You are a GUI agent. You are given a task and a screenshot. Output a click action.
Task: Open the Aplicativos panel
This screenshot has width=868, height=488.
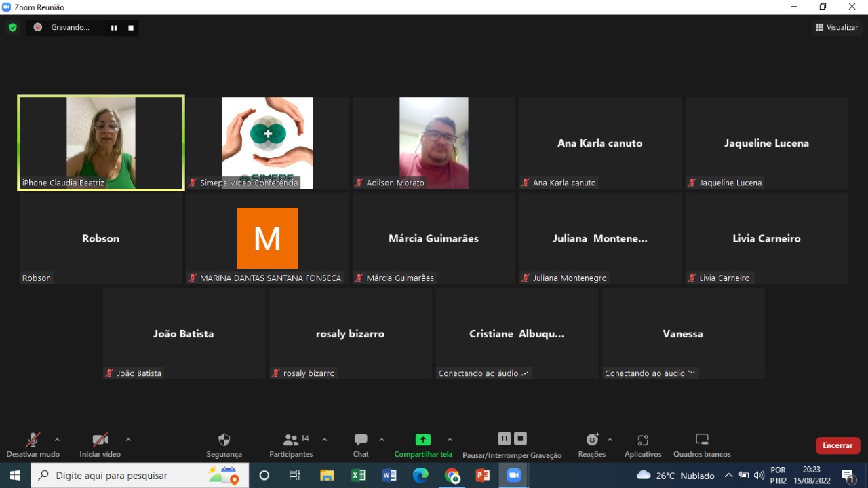tap(643, 445)
